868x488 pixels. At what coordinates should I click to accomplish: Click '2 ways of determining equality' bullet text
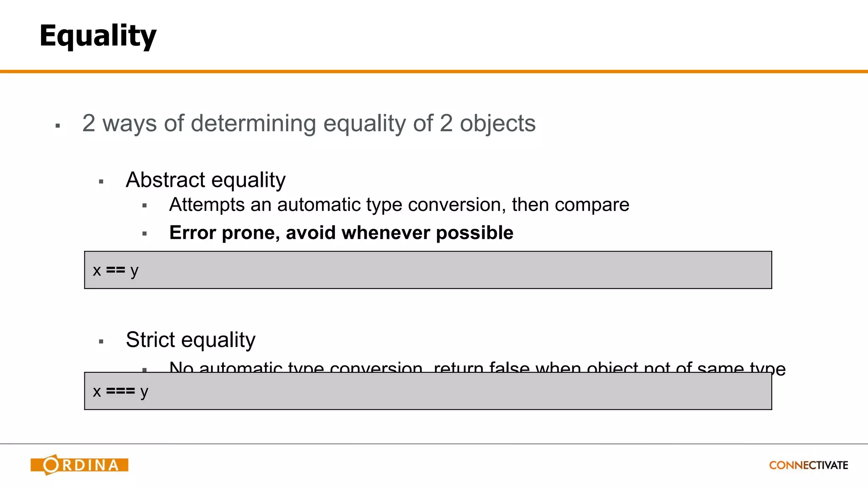point(309,123)
